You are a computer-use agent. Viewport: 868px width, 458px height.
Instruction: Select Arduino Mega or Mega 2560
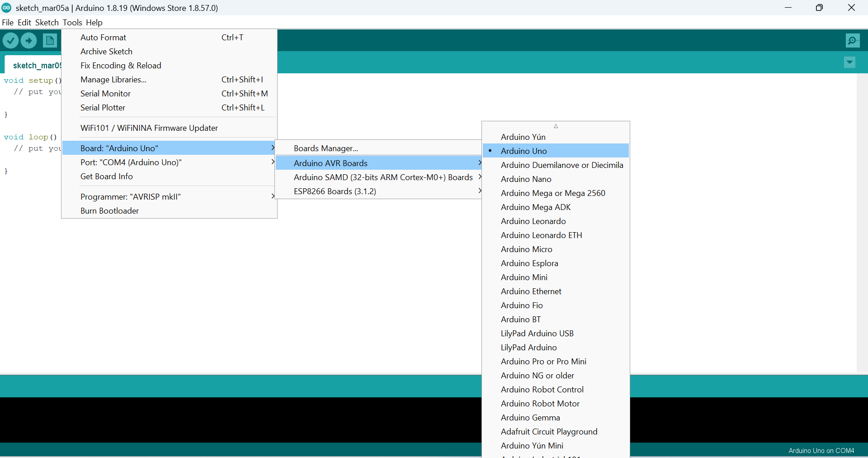tap(553, 193)
